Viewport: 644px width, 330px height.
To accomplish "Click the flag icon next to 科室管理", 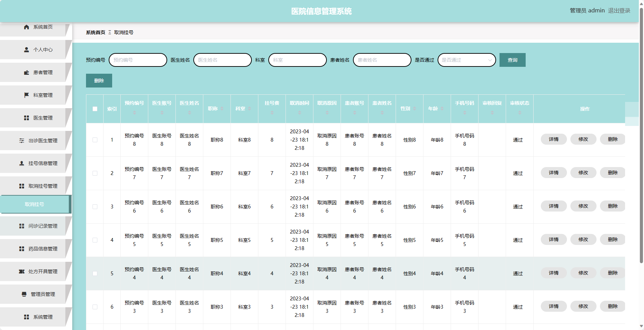I will tap(26, 95).
